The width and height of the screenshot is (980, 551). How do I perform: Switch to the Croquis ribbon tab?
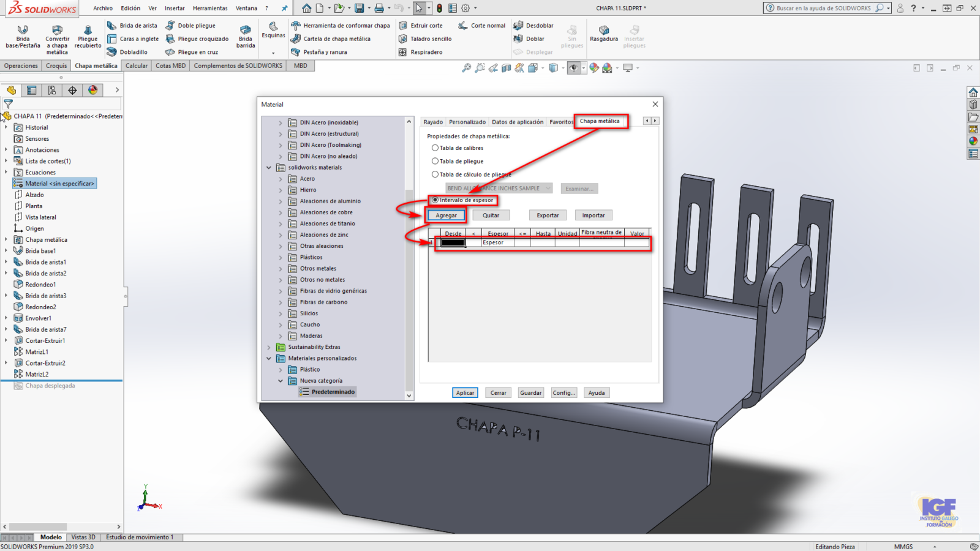click(56, 66)
